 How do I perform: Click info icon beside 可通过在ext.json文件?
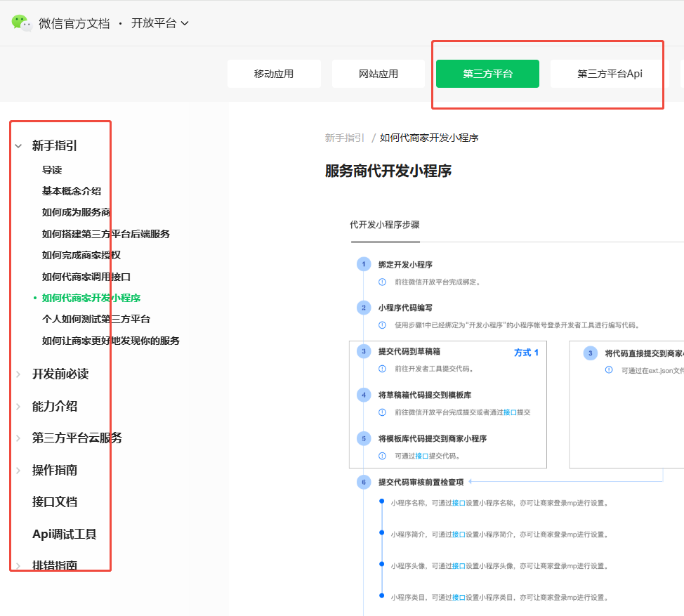609,370
